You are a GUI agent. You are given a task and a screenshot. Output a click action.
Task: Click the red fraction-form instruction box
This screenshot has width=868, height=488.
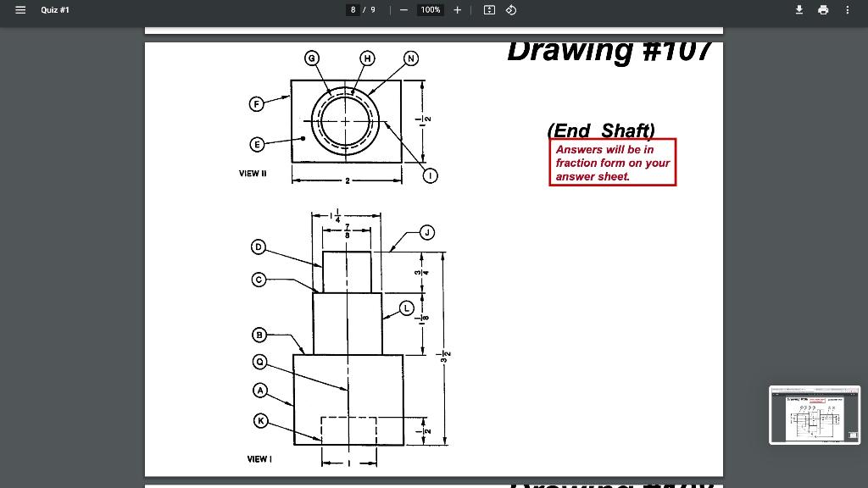point(612,162)
